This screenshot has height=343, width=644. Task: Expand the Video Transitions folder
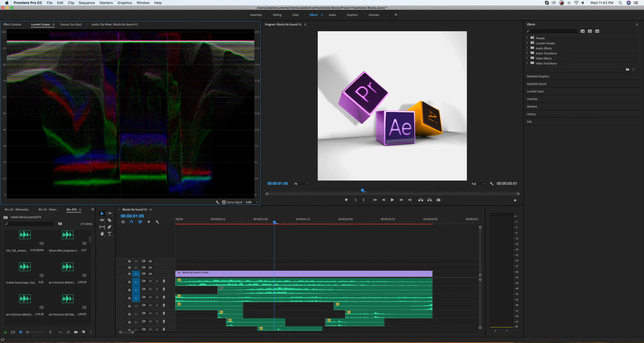point(527,63)
